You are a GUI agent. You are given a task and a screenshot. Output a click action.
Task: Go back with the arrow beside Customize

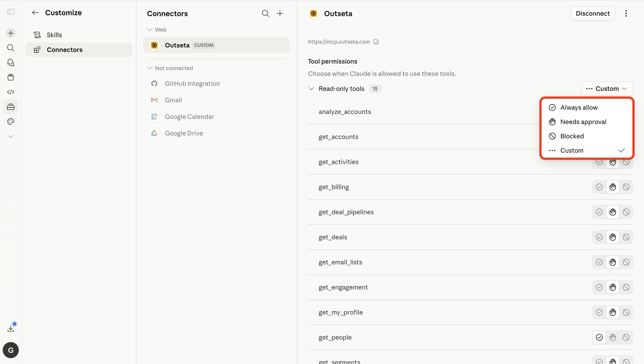[35, 13]
